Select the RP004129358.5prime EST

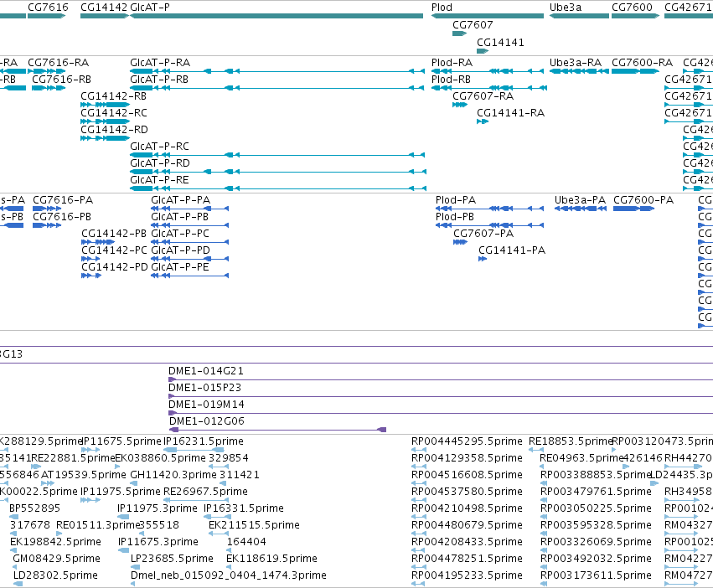419,467
